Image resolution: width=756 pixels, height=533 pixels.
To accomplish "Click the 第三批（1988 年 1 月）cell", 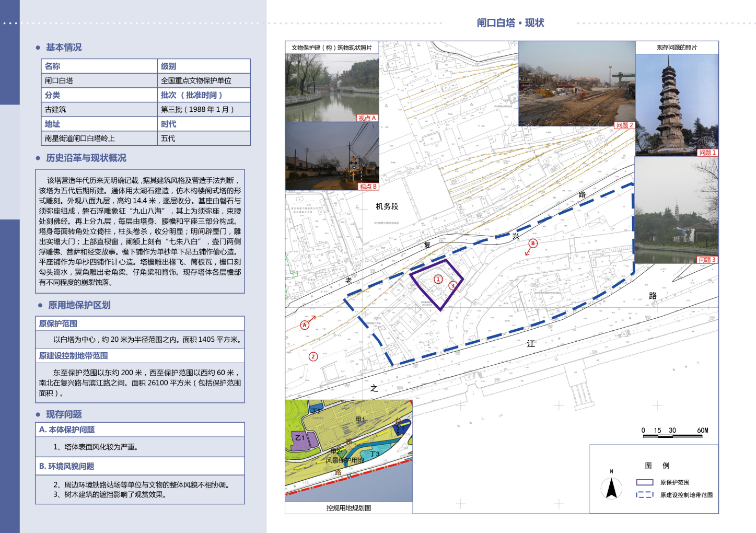I will click(x=204, y=109).
